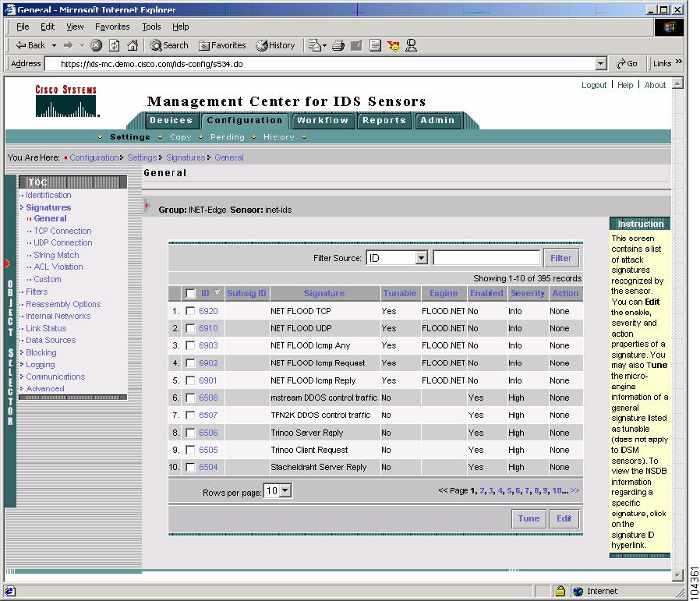Expand the Advanced TOC section
Image resolution: width=700 pixels, height=601 pixels.
tap(21, 388)
